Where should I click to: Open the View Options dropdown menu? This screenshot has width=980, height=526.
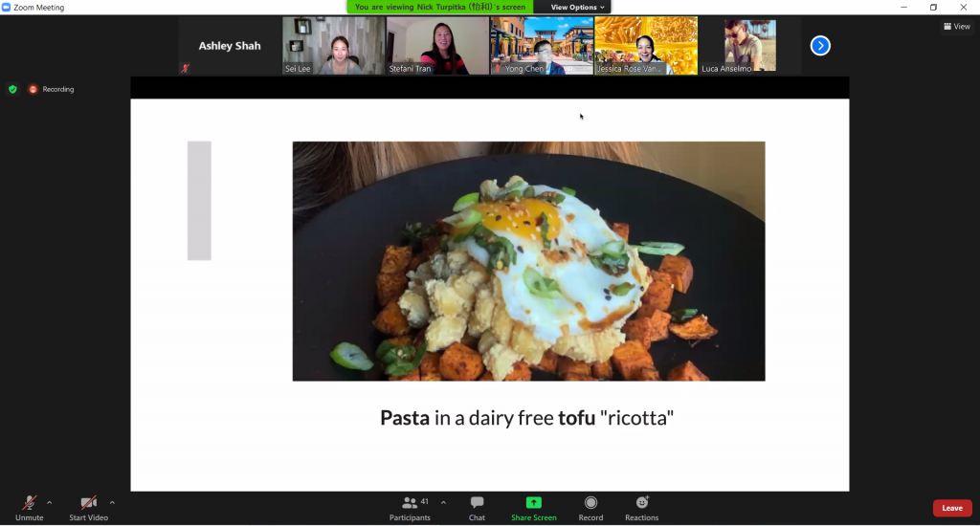pos(578,7)
